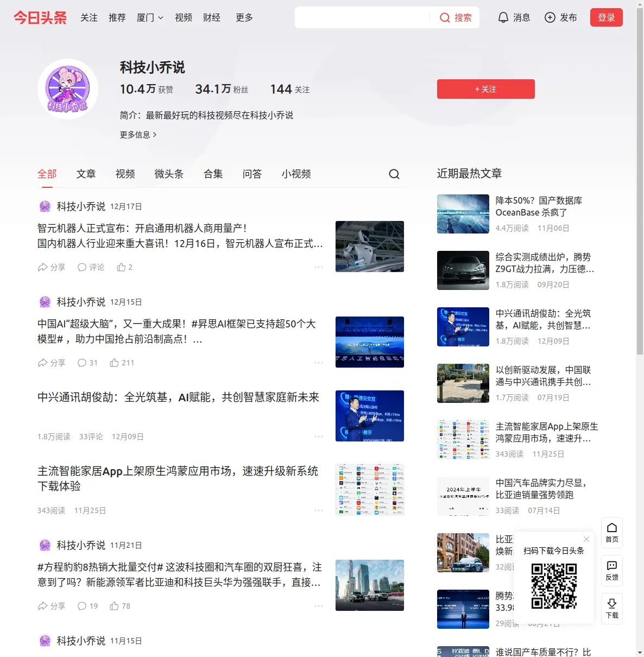
Task: Switch to the 文章 tab
Action: point(86,174)
